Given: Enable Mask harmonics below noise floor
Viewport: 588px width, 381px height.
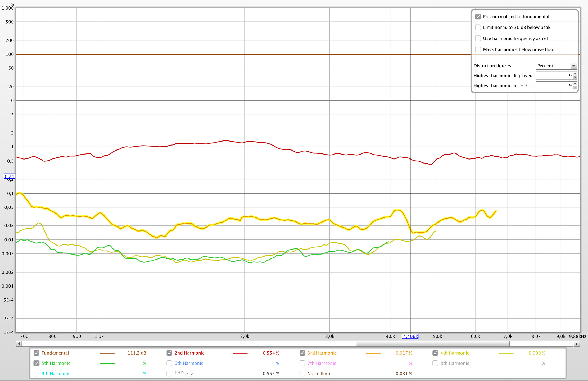Looking at the screenshot, I should tap(478, 49).
